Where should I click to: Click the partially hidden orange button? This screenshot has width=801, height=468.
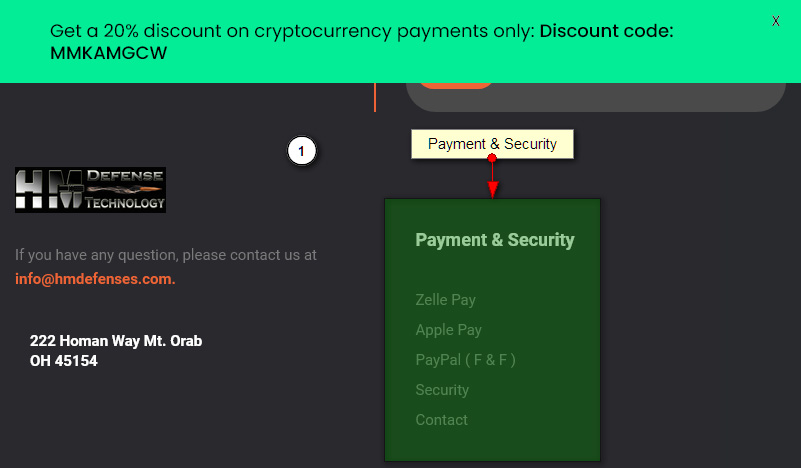tap(456, 86)
